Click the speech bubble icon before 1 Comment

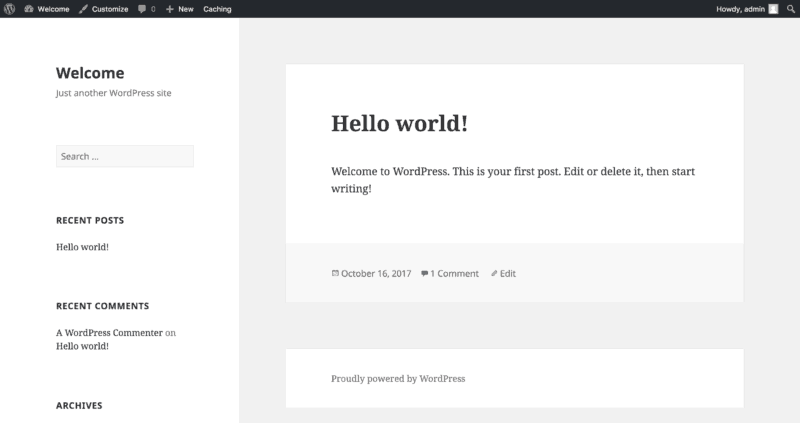[424, 273]
